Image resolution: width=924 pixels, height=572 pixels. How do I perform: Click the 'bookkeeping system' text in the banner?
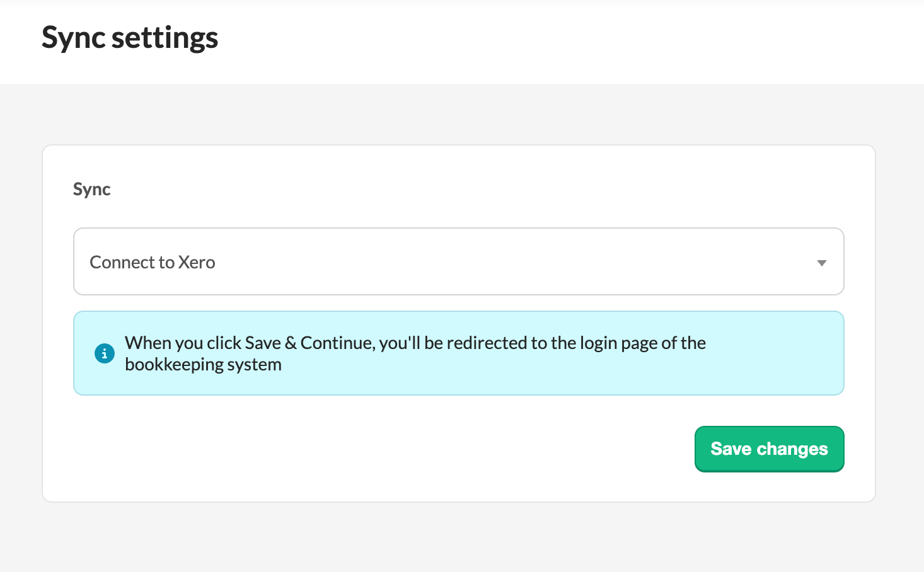coord(203,365)
